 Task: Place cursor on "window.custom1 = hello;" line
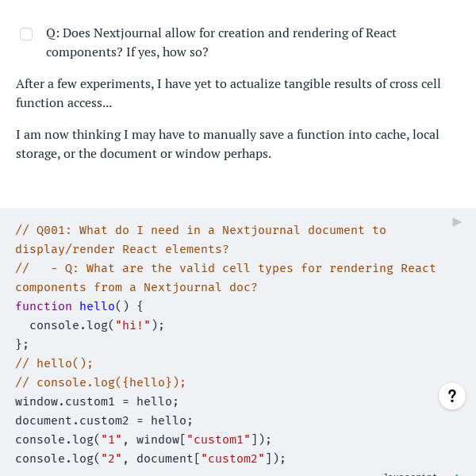(97, 401)
